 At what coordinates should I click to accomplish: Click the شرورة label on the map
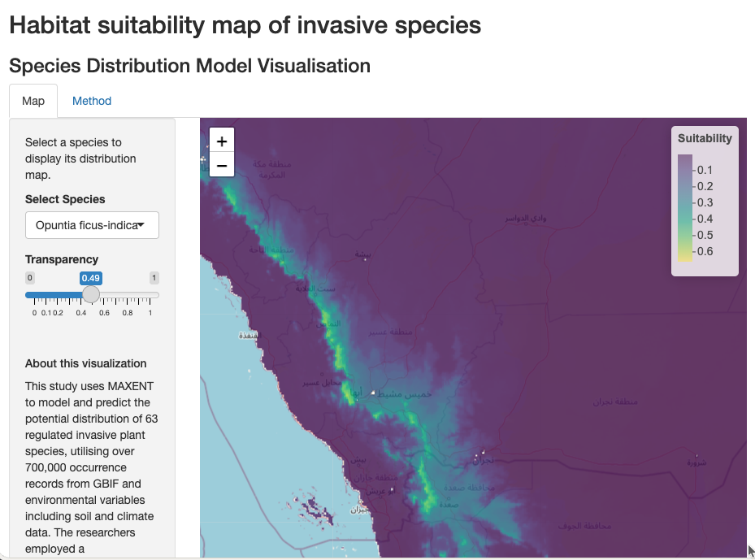[x=697, y=462]
